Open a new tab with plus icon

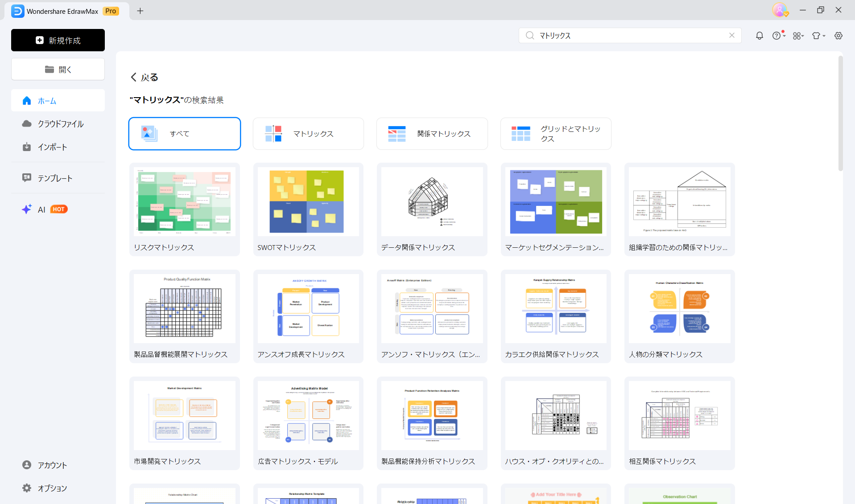click(140, 11)
